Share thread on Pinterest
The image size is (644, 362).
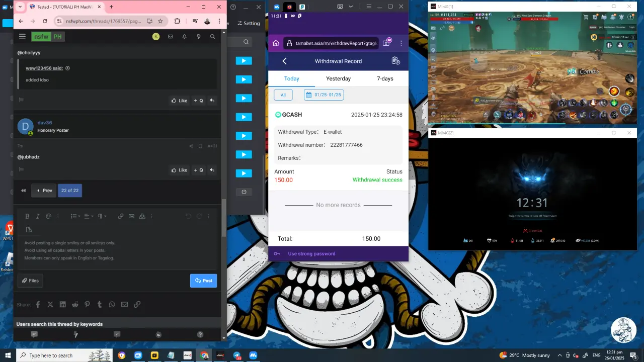point(87,304)
